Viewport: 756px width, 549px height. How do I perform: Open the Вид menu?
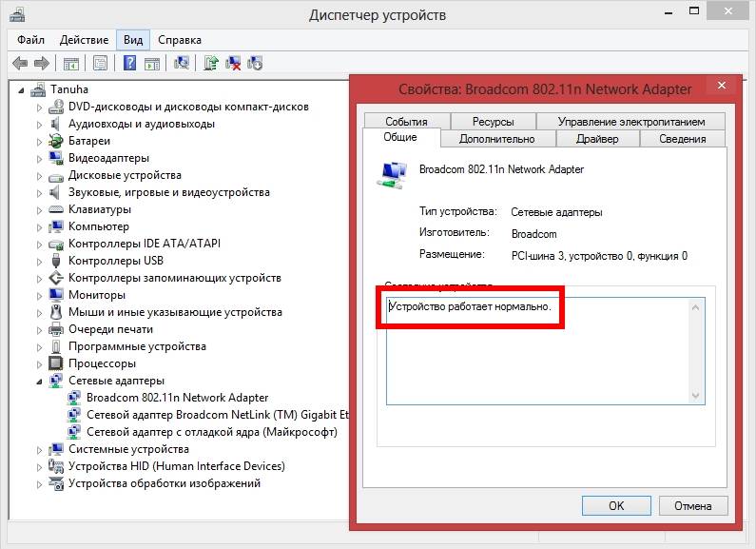[x=133, y=40]
